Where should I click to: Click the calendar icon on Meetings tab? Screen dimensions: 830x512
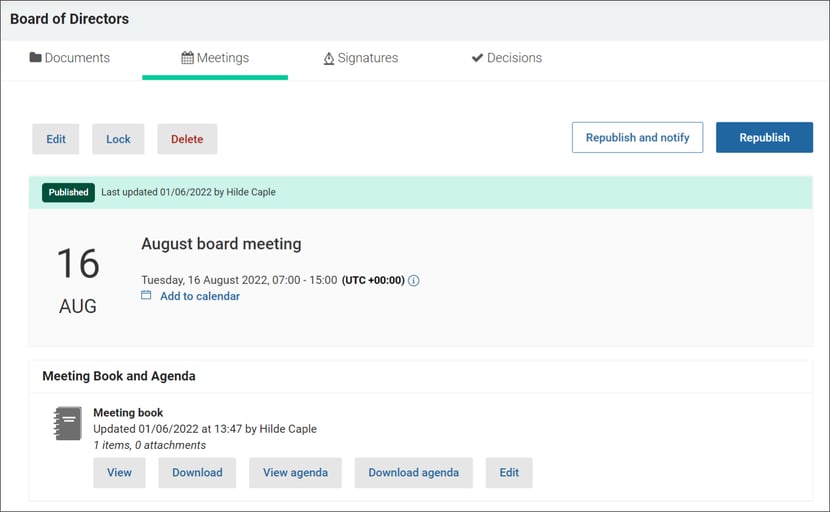click(x=187, y=57)
